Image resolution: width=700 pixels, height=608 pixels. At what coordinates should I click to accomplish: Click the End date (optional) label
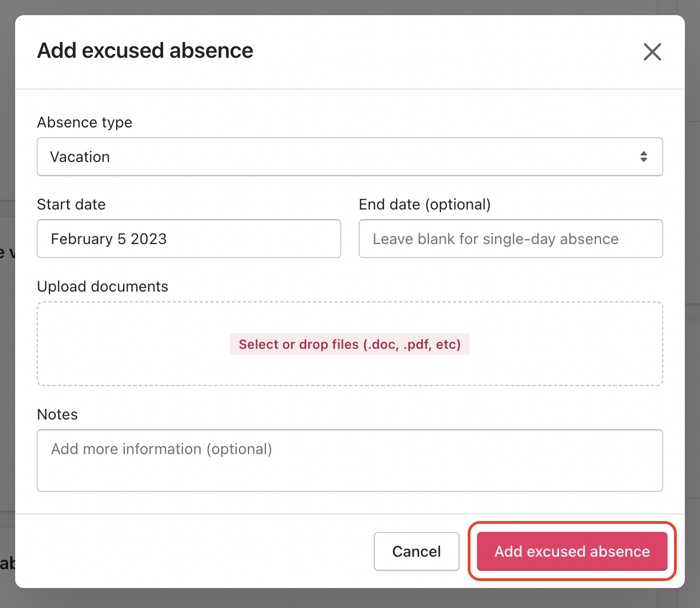pos(425,205)
